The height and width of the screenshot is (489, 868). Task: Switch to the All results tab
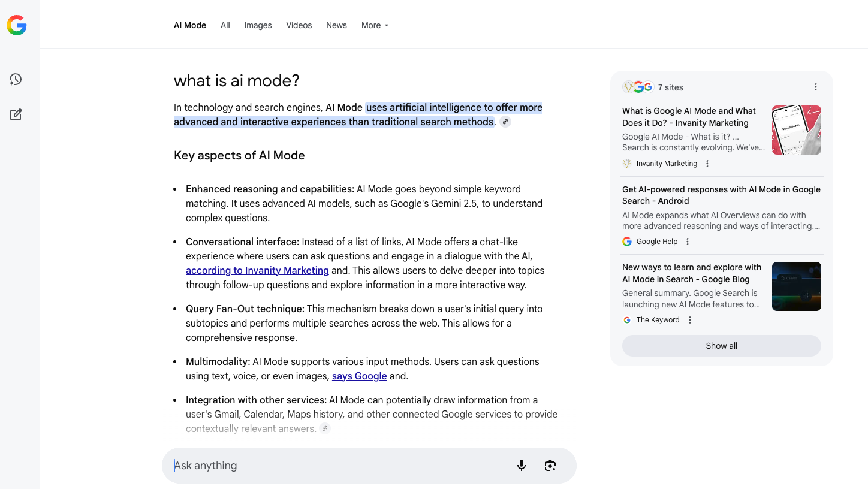pos(225,25)
